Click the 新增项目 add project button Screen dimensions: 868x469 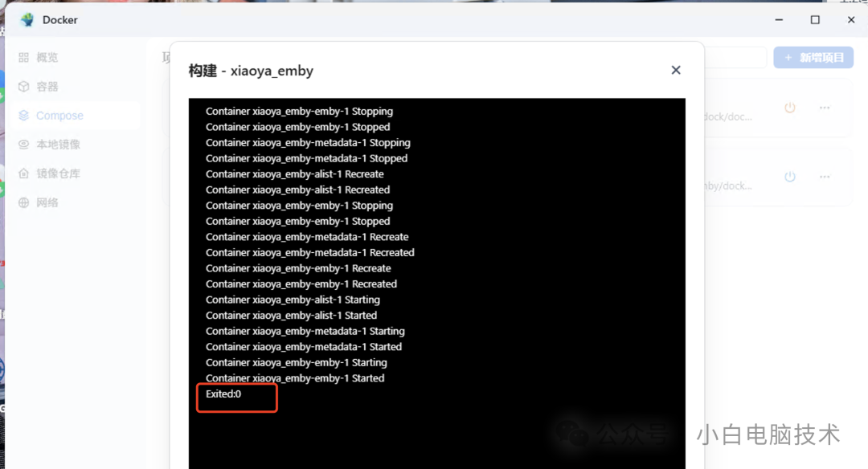[x=813, y=58]
